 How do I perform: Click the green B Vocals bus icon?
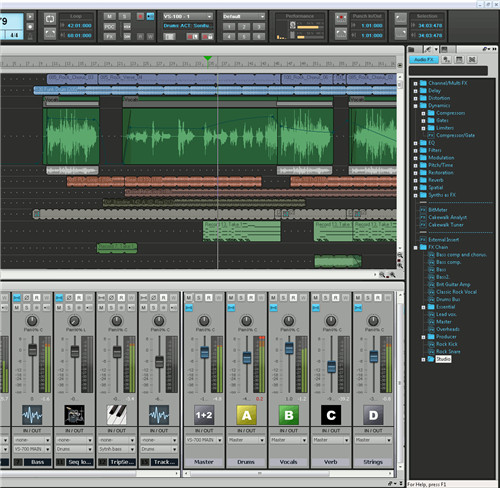(x=289, y=415)
